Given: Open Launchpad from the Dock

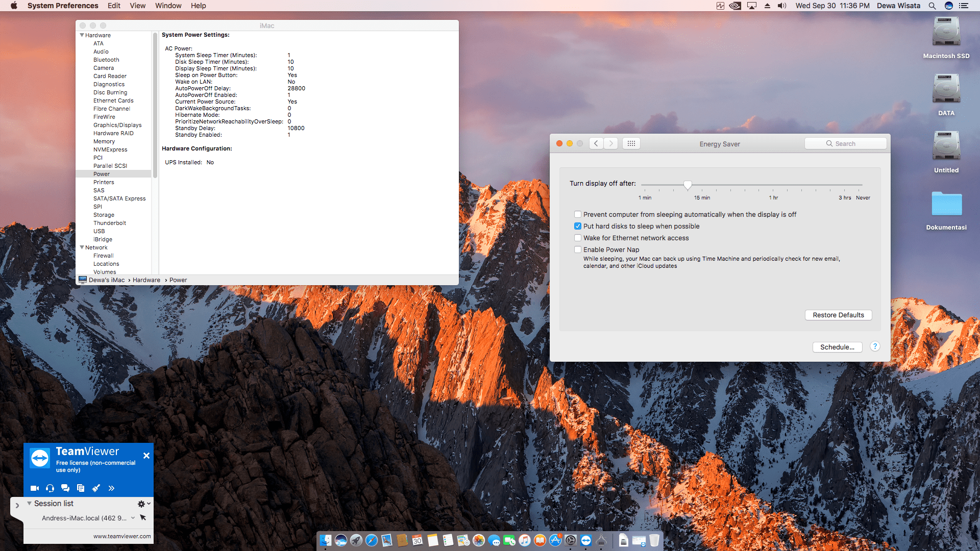Looking at the screenshot, I should click(x=356, y=540).
